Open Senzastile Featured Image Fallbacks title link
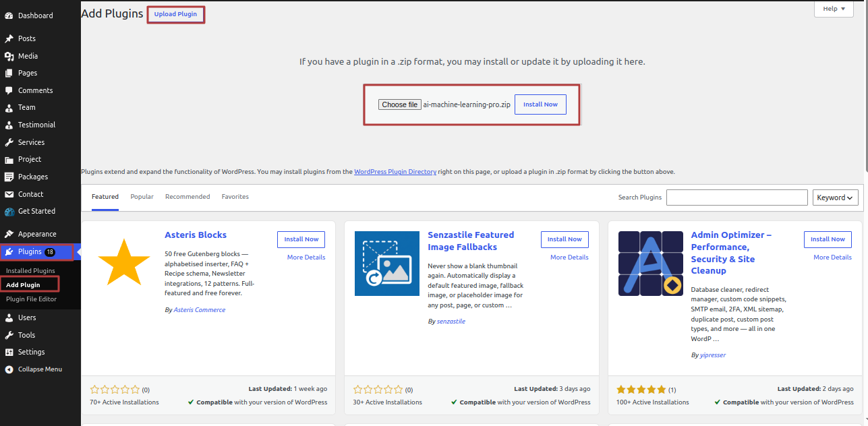The image size is (868, 426). coord(471,241)
